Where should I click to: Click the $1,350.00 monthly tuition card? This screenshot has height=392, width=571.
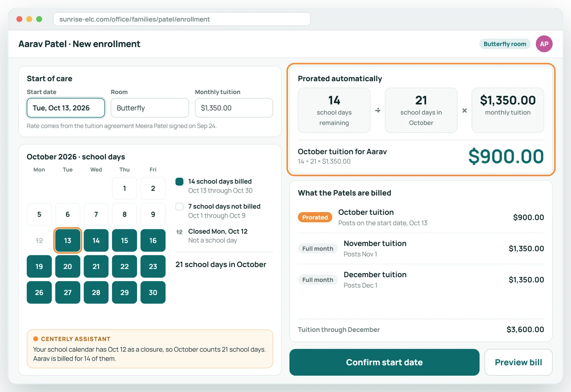pos(508,110)
